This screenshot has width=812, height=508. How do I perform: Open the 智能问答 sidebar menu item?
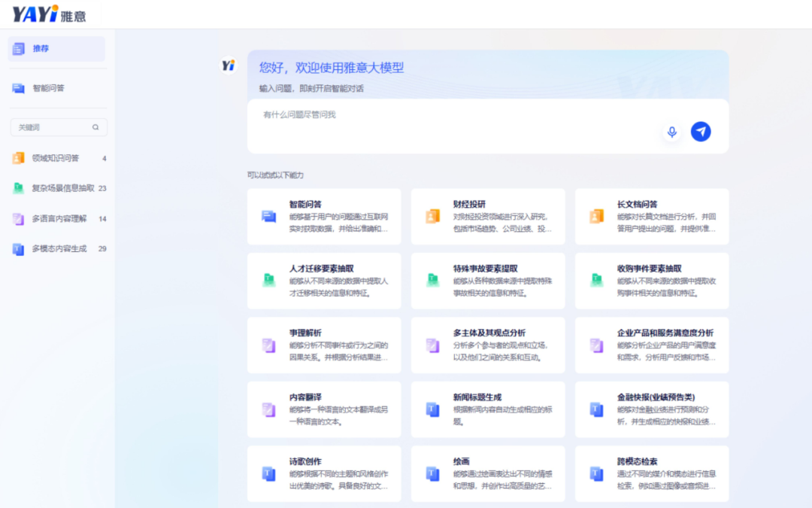click(56, 88)
